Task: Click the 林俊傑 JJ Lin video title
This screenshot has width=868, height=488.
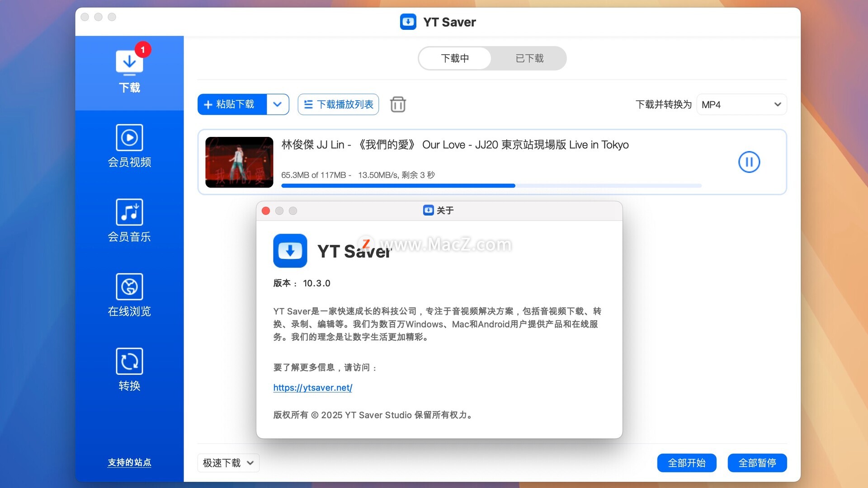Action: coord(455,145)
